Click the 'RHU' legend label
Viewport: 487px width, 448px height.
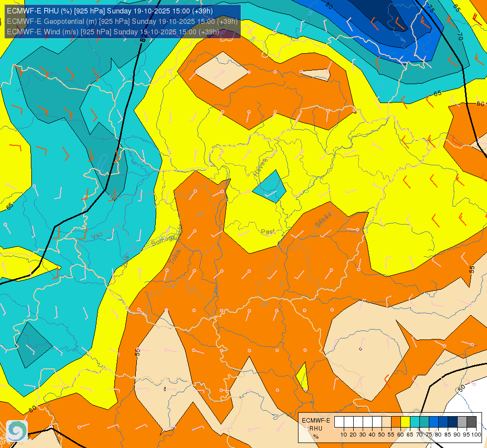316,429
